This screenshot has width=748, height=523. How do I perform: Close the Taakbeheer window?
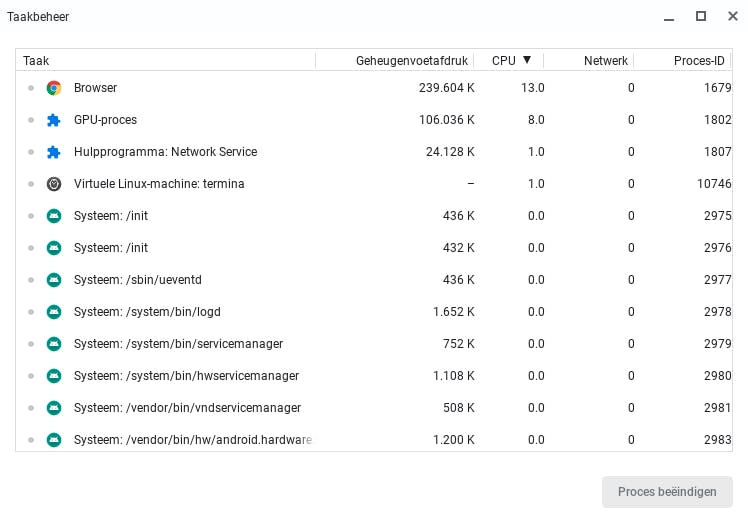[x=729, y=16]
